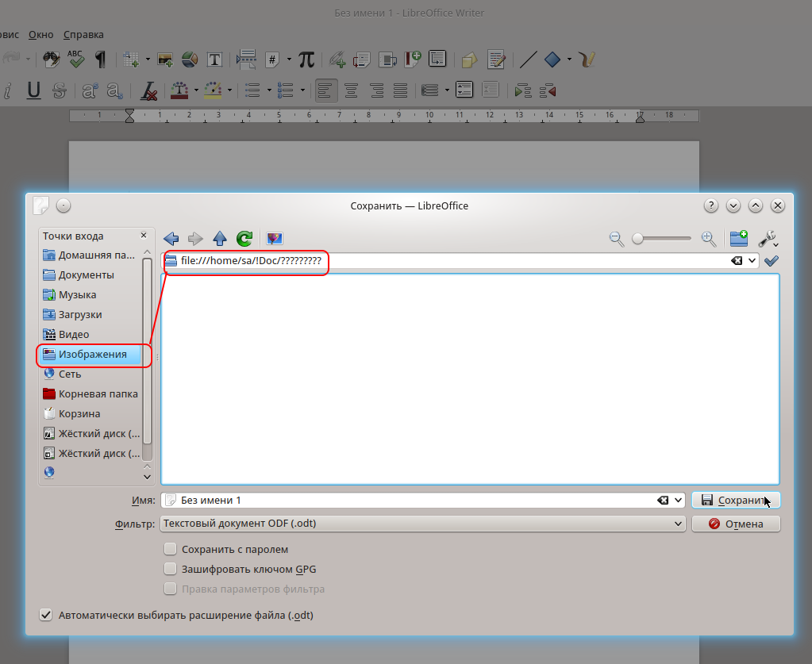The image size is (812, 664).
Task: Click the Отмена button
Action: (x=736, y=524)
